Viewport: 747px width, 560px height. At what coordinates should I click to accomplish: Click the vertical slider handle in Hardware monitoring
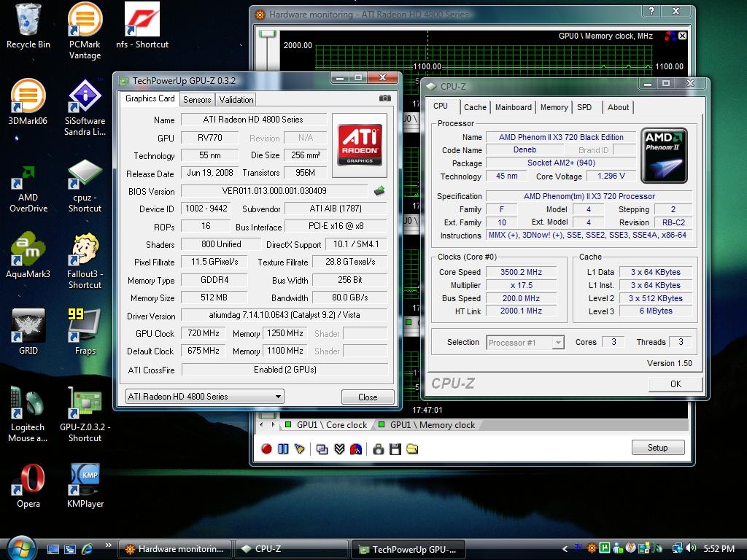pyautogui.click(x=268, y=34)
